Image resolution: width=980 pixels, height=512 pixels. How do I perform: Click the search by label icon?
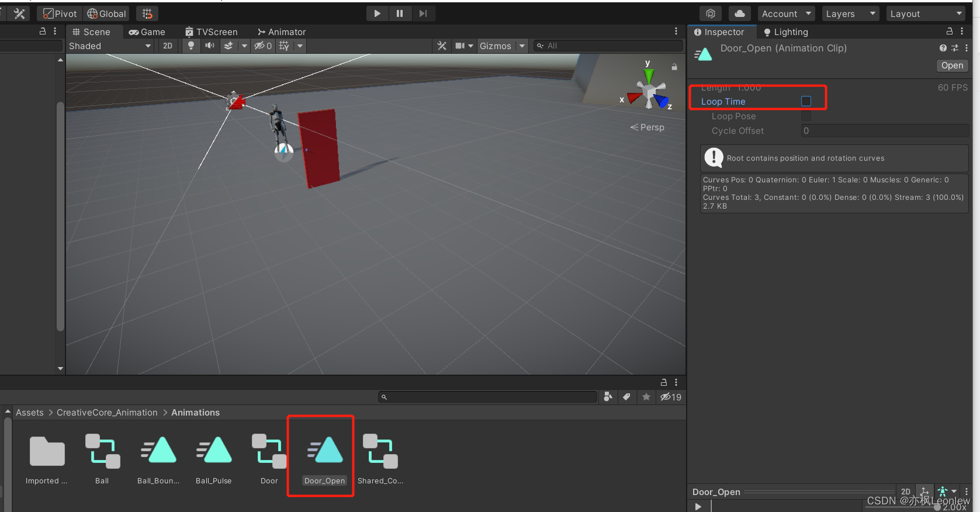tap(626, 397)
